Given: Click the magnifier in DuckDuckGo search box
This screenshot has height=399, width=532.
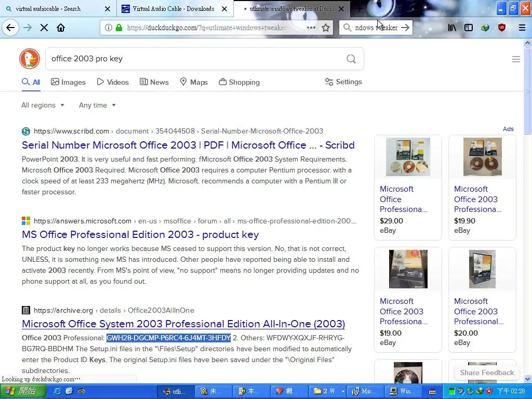Looking at the screenshot, I should [x=351, y=59].
